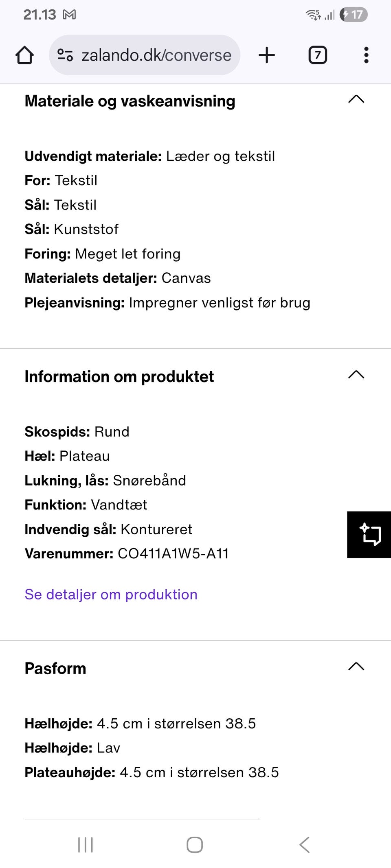This screenshot has height=868, width=391.
Task: Tap the black floating assistant icon
Action: [369, 534]
